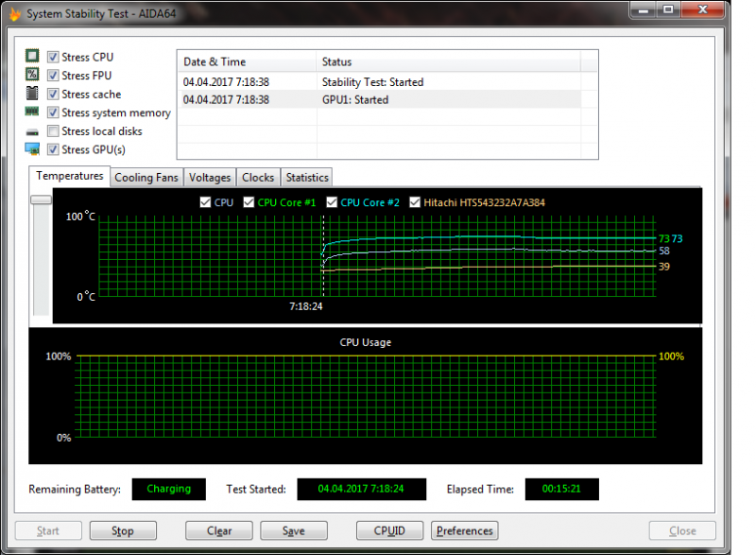Click the Preferences button
Screen dimensions: 756x555
464,530
